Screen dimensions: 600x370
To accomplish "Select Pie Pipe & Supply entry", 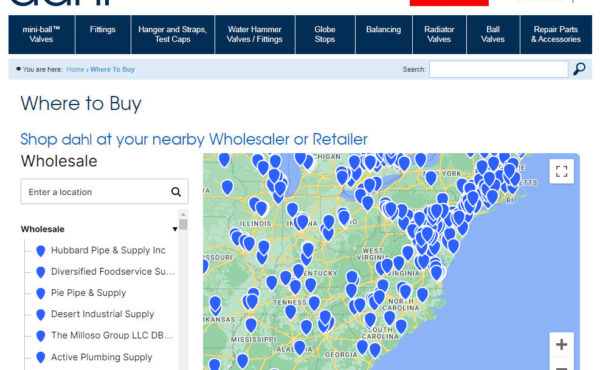I will pyautogui.click(x=88, y=293).
